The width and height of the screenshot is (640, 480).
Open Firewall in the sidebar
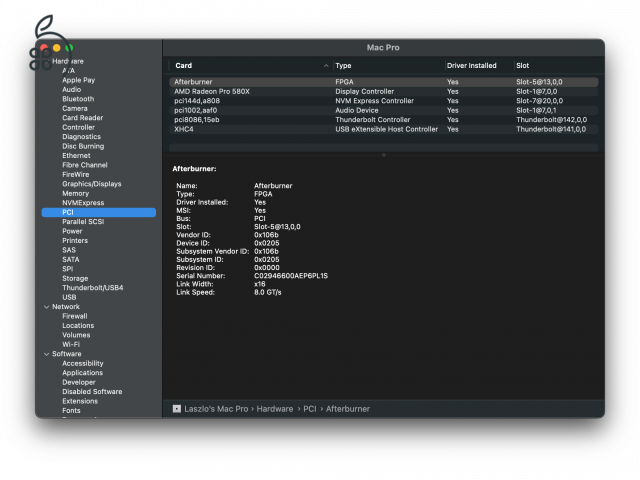pos(75,316)
